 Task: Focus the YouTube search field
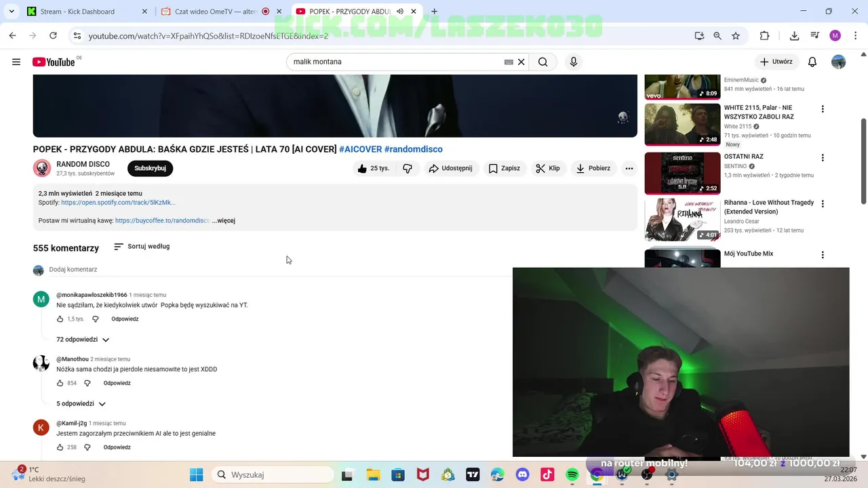click(397, 62)
